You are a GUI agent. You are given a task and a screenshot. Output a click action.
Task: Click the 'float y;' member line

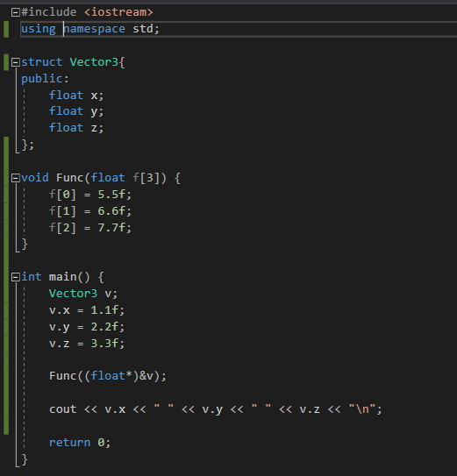coord(76,111)
